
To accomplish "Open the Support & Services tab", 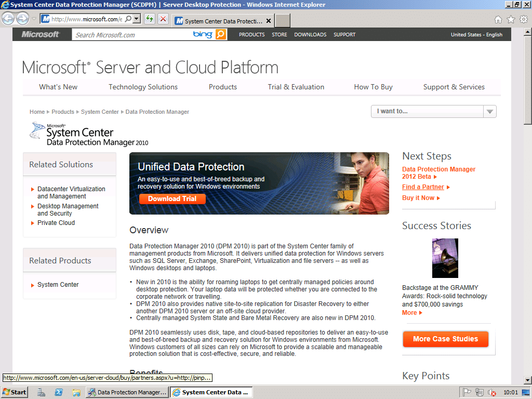I will [454, 87].
